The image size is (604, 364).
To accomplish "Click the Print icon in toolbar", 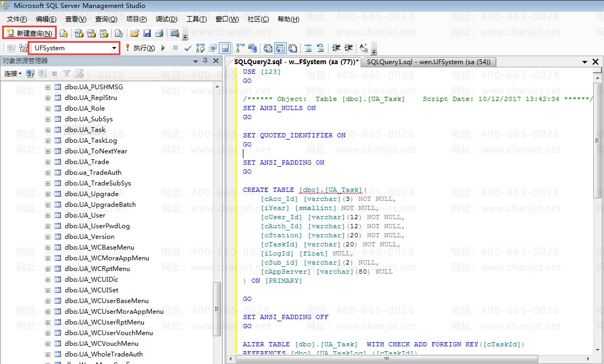I will click(x=159, y=34).
